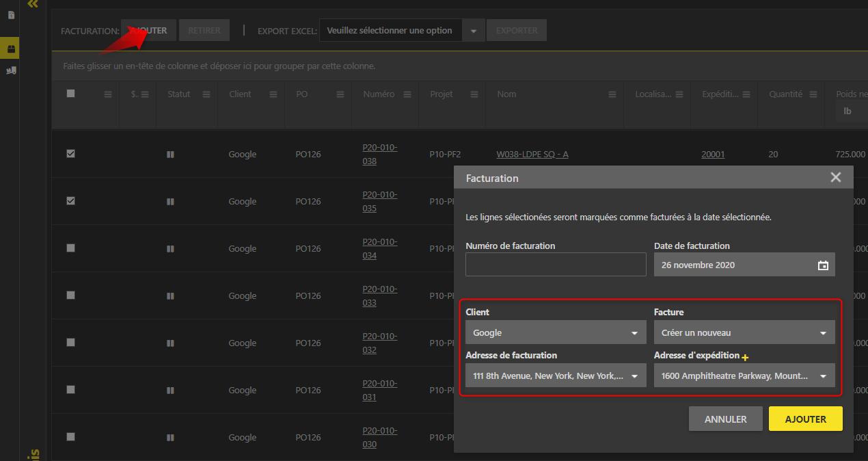Click ANNULER in the Facturation dialog

coord(725,419)
